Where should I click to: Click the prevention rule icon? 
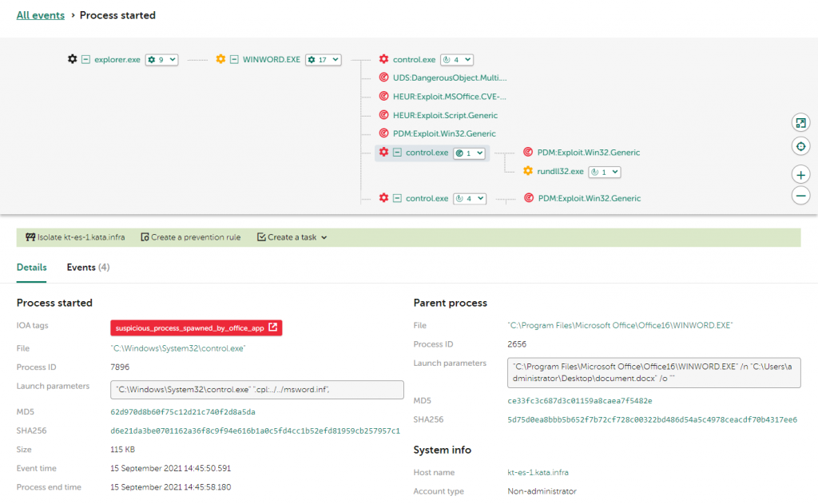tap(145, 237)
